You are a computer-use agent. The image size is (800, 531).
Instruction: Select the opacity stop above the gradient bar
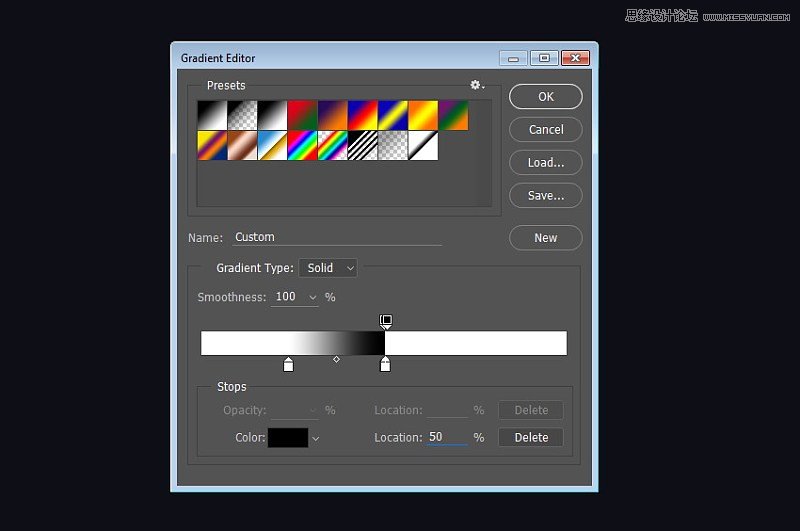[x=386, y=321]
